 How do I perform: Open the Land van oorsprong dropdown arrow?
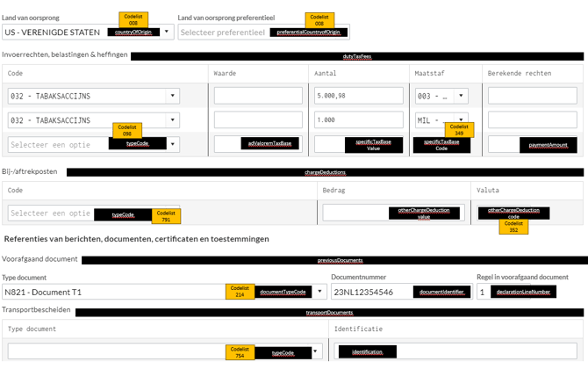pos(167,32)
